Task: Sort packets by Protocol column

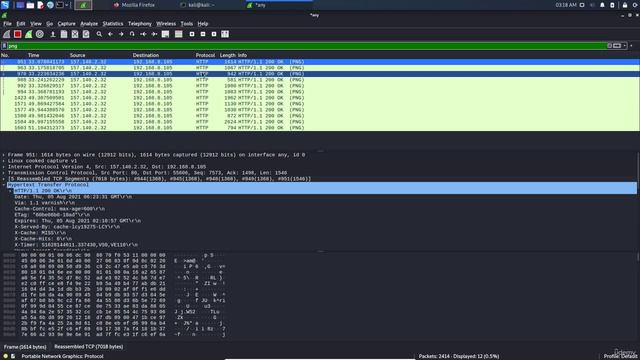Action: tap(205, 55)
